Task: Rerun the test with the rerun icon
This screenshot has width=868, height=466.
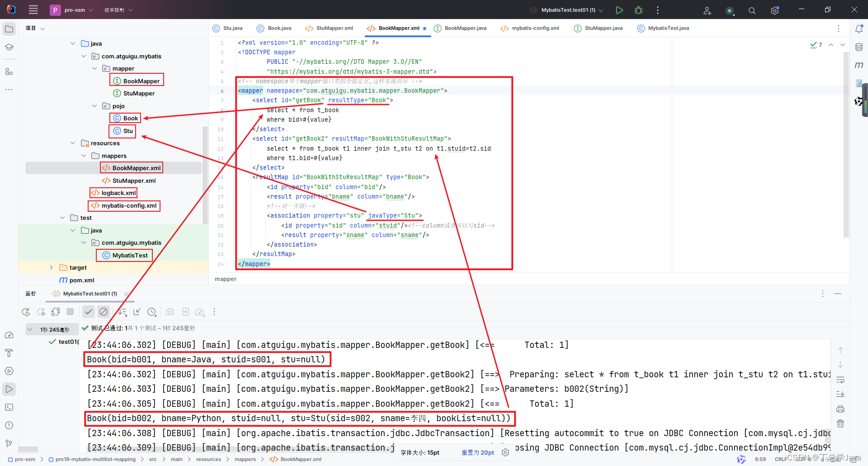Action: (26, 312)
